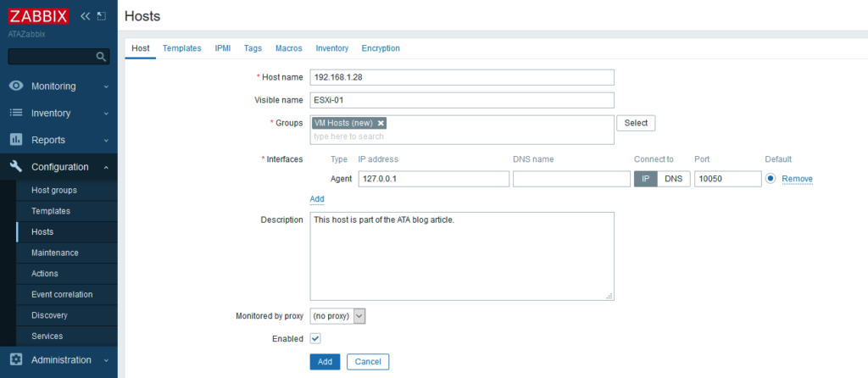The width and height of the screenshot is (868, 378).
Task: Open Maintenance in sidebar
Action: tap(67, 253)
